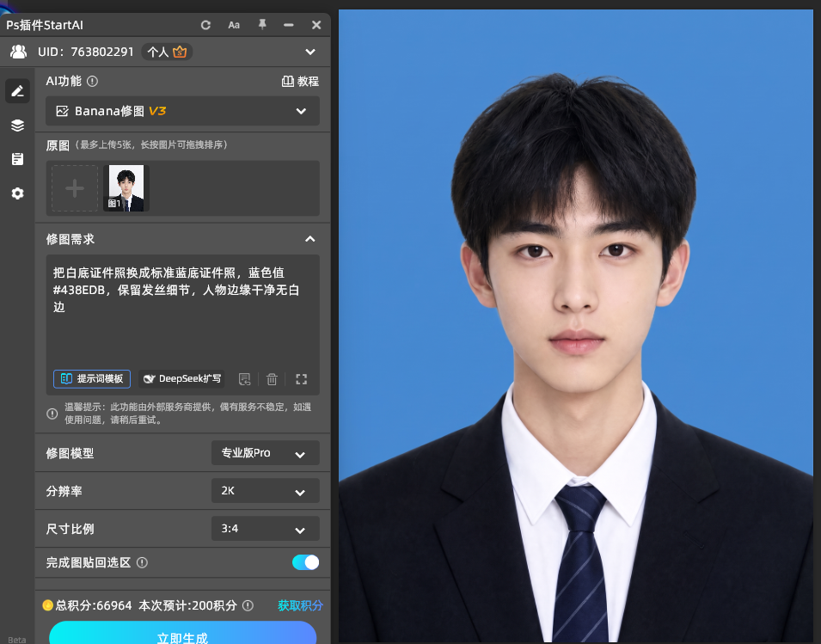The image size is (821, 644).
Task: Click the 个人 account type label
Action: tap(157, 52)
